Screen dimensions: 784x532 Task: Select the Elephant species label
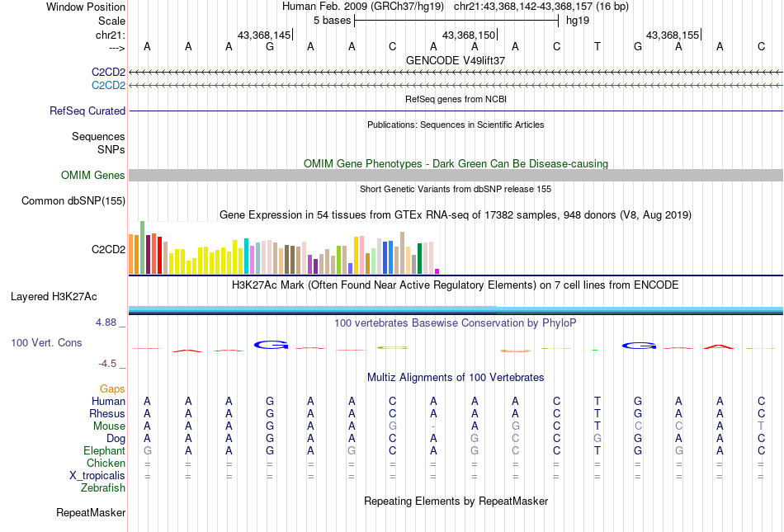tap(105, 450)
